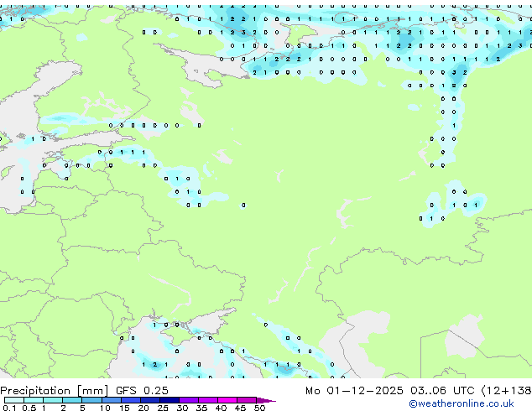
Task: Click the '03..06 UTC' time text
Action: click(x=442, y=391)
